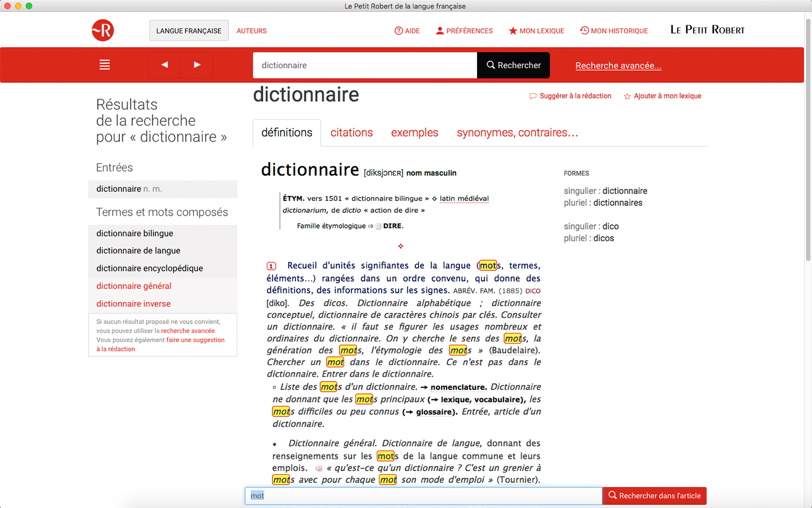Follow the DIRE etymological family link
The height and width of the screenshot is (508, 812).
[392, 226]
